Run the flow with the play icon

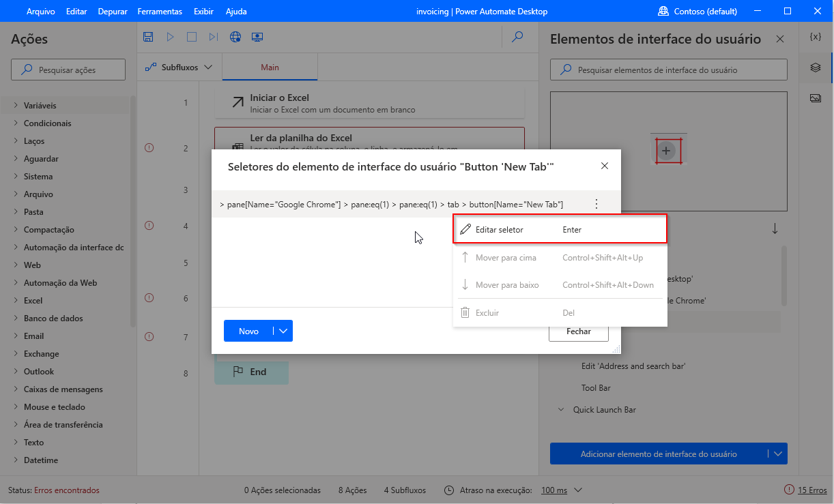(x=171, y=37)
